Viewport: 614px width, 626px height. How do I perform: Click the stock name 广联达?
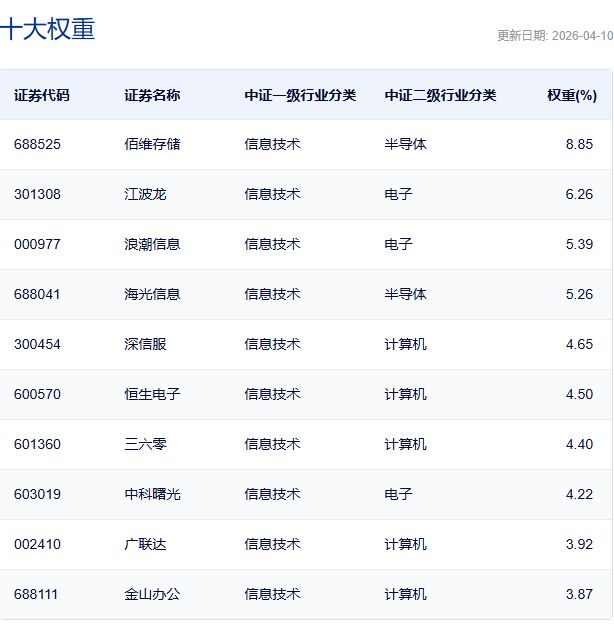click(x=145, y=544)
